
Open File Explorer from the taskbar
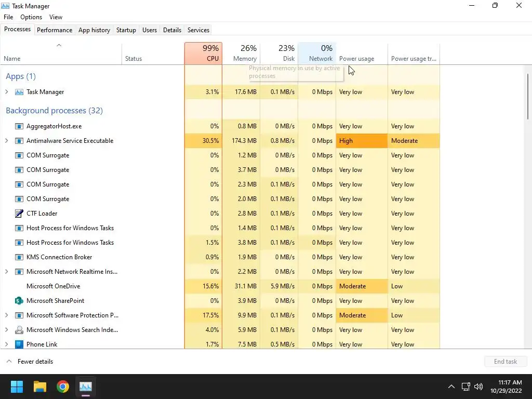pyautogui.click(x=39, y=387)
